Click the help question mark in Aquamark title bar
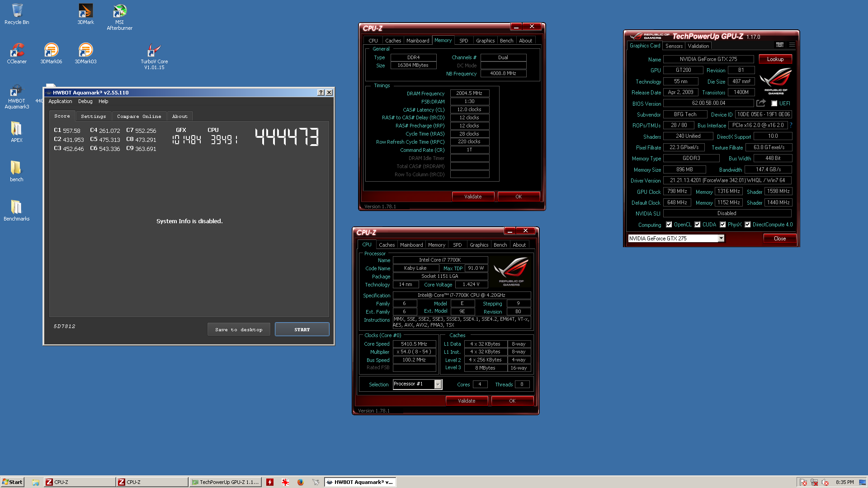 (321, 92)
